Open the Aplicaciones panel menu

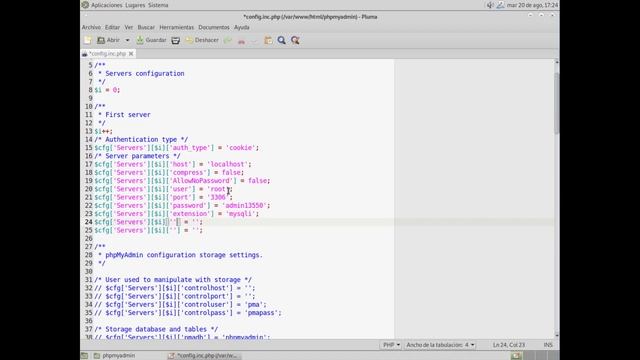(107, 5)
